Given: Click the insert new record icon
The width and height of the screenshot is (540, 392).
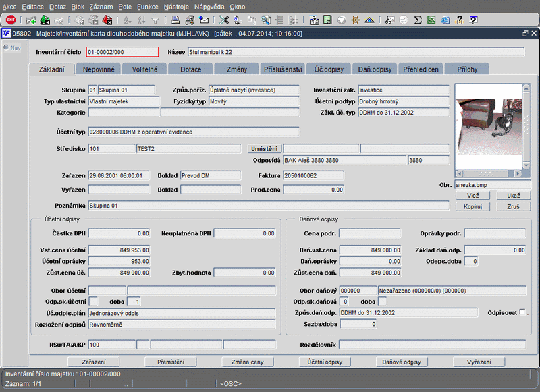Looking at the screenshot, I should tap(31, 20).
